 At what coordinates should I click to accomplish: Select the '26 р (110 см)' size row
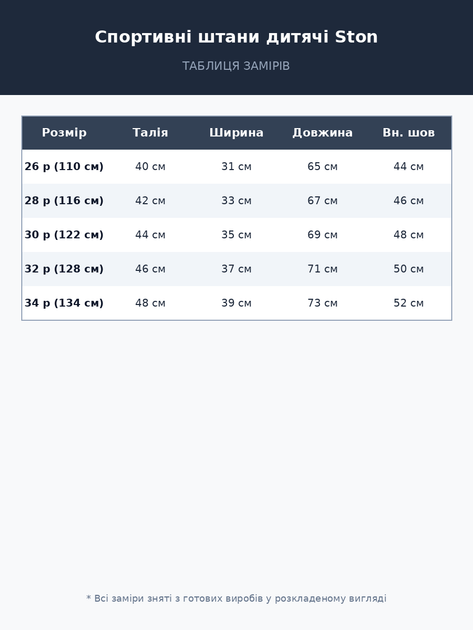tap(237, 166)
